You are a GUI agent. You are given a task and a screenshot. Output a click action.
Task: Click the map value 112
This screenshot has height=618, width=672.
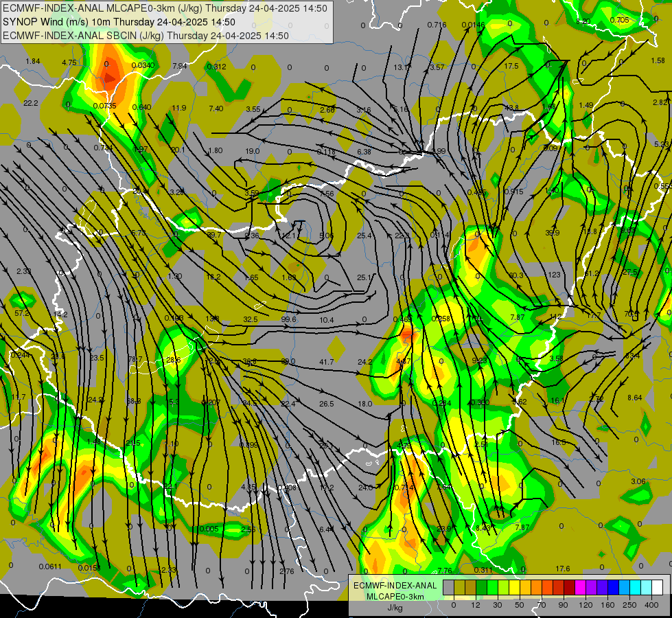(x=555, y=317)
